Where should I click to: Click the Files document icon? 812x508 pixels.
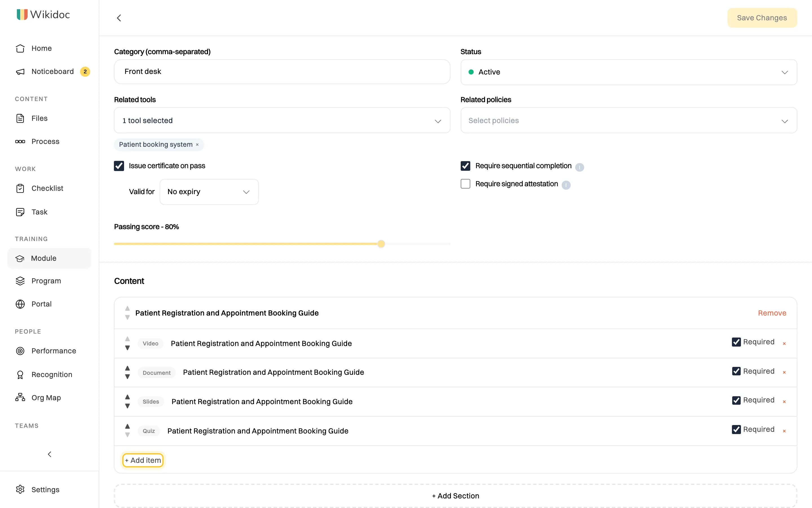tap(20, 118)
